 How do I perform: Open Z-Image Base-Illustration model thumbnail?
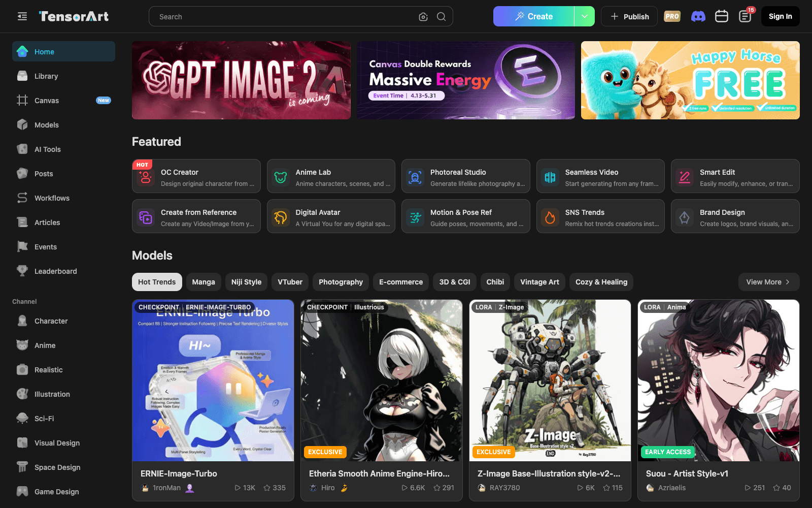pyautogui.click(x=550, y=380)
